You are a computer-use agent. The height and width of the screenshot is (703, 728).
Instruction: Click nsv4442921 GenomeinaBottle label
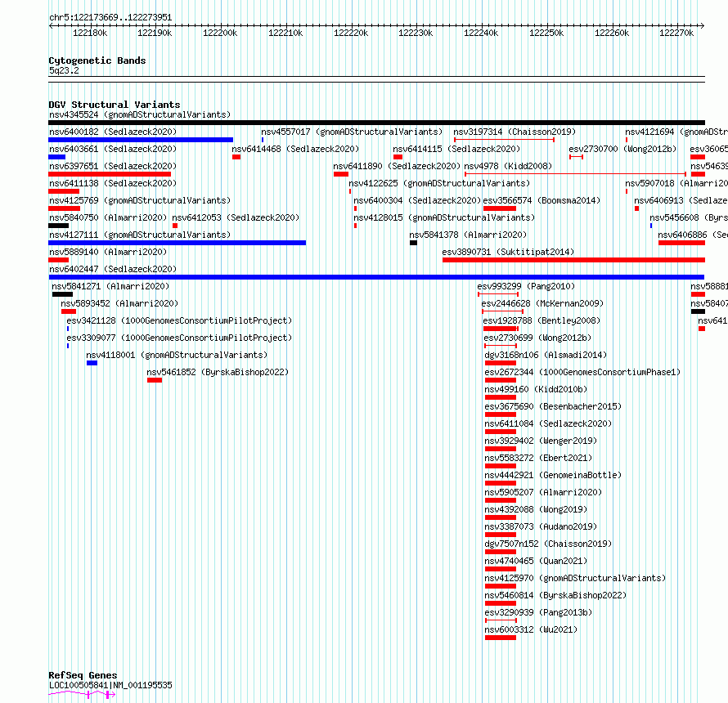click(x=553, y=475)
